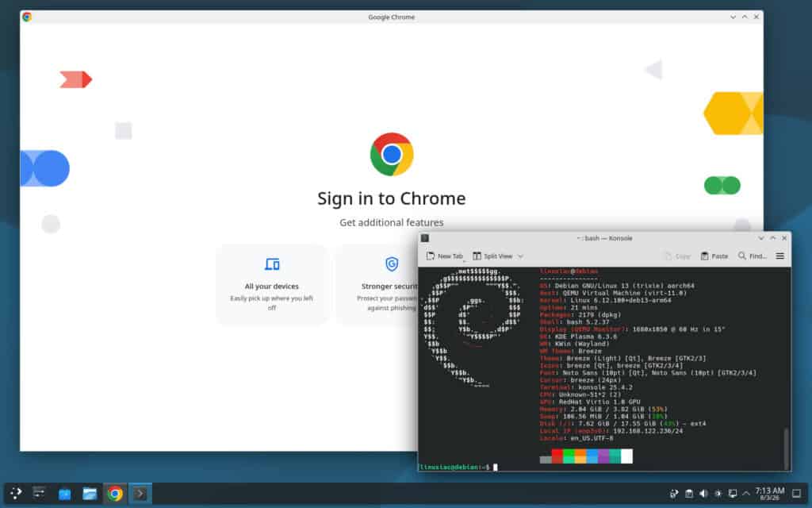Click the large Chrome logo
The width and height of the screenshot is (812, 508).
click(x=392, y=155)
